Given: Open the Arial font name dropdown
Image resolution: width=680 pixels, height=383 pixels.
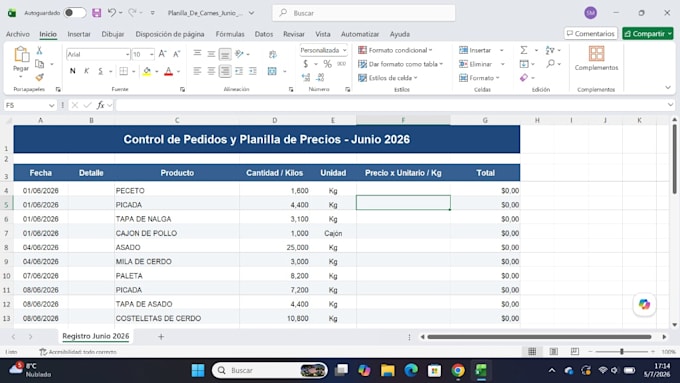Looking at the screenshot, I should [127, 54].
